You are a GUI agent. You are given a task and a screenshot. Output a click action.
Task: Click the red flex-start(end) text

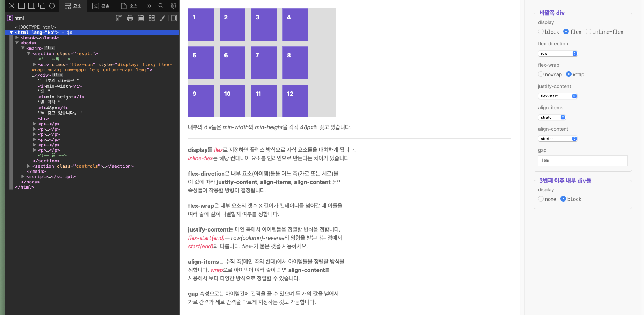coord(206,238)
